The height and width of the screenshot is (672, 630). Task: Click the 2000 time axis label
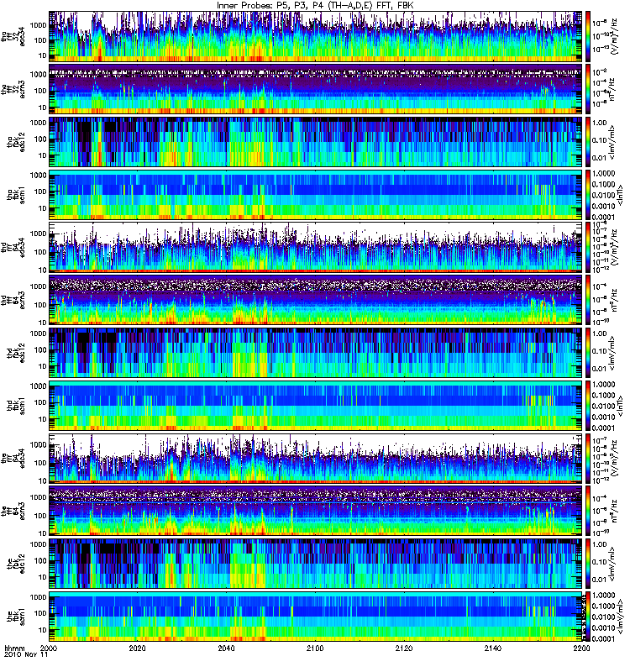click(49, 648)
